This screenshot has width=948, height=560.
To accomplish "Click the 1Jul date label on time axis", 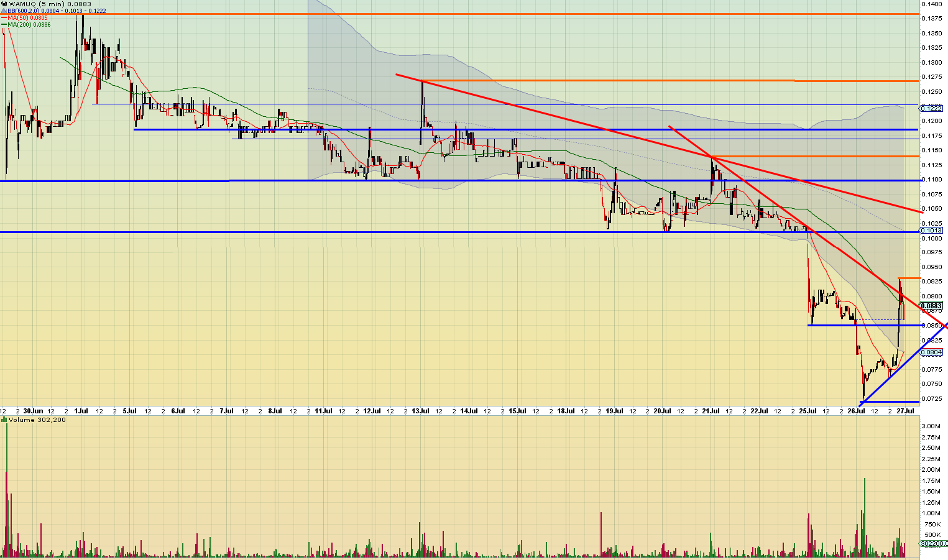I will pos(81,411).
